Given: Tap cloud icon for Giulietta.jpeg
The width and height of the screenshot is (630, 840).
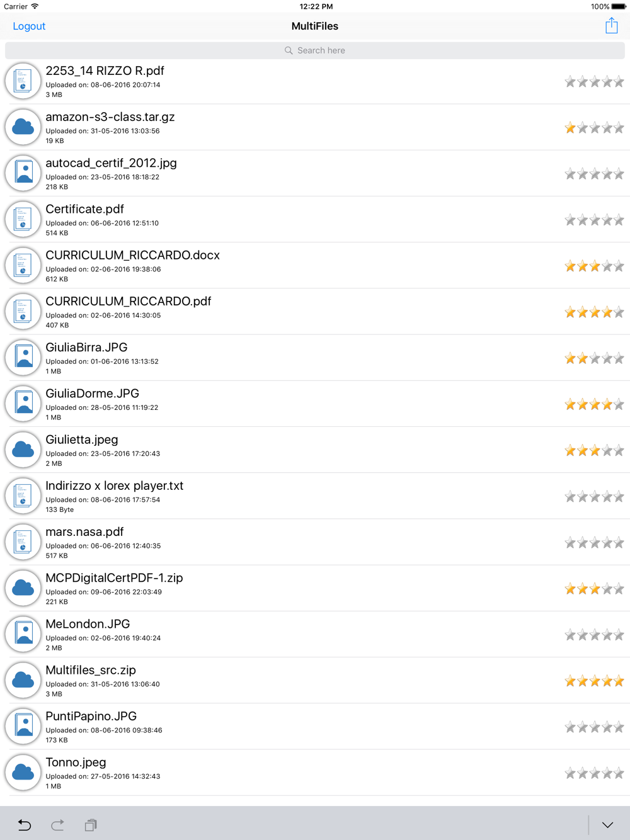Looking at the screenshot, I should [23, 450].
